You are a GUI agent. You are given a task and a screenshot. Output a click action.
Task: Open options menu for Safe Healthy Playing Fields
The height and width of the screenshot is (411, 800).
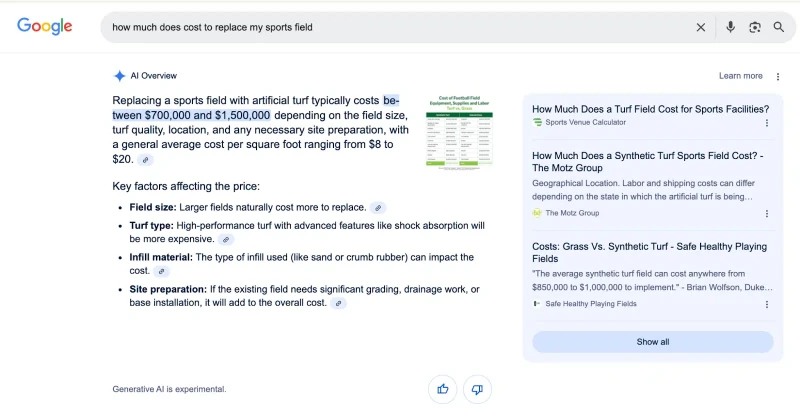(767, 304)
